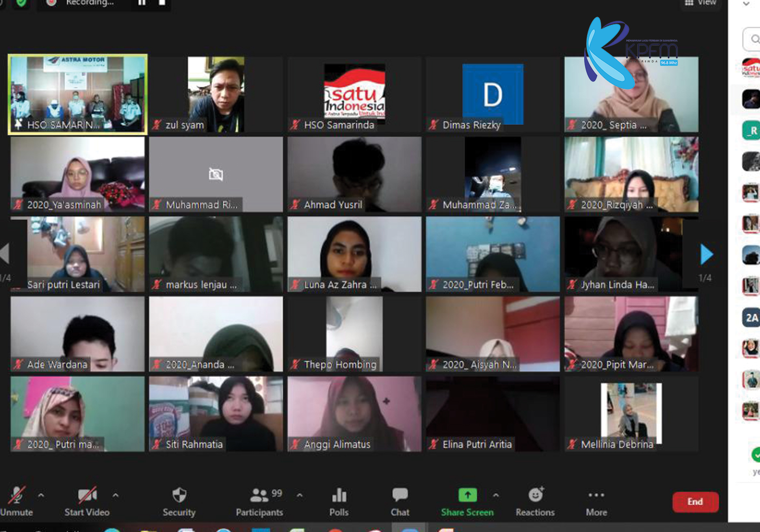Open audio options arrow beside Unmute

pyautogui.click(x=41, y=495)
